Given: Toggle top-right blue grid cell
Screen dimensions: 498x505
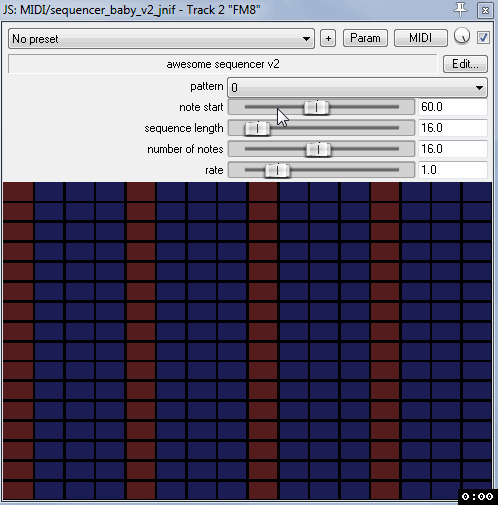Looking at the screenshot, I should tap(477, 192).
